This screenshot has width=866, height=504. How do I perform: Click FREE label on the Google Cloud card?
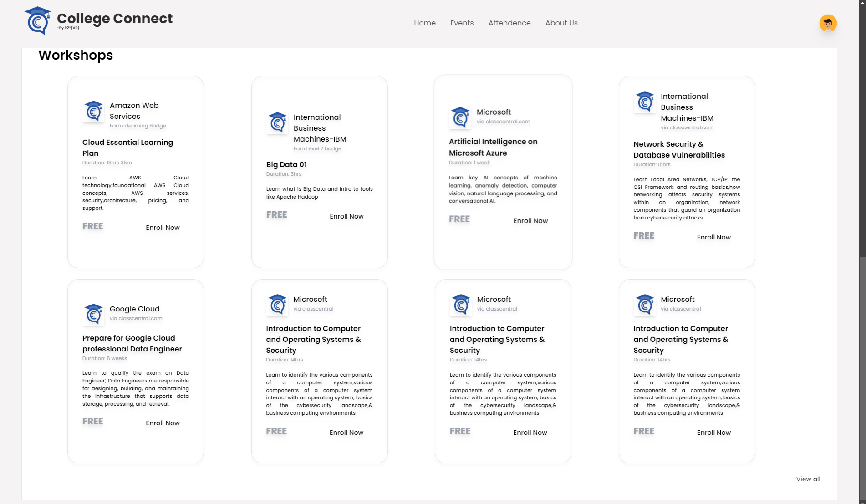coord(92,422)
